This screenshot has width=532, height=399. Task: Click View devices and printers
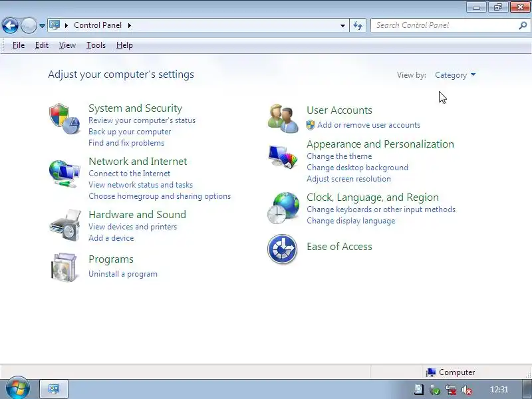pos(132,227)
